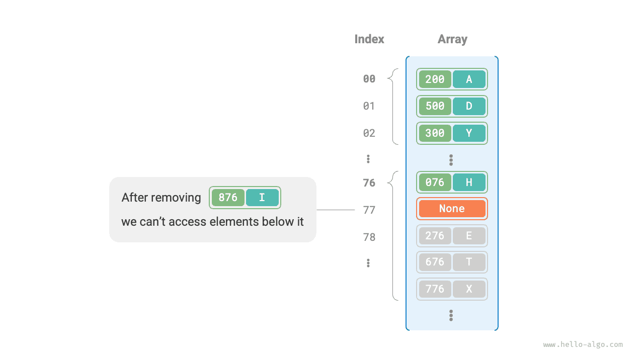Viewport: 644px width, 362px height.
Task: Click the Index column header
Action: (369, 39)
